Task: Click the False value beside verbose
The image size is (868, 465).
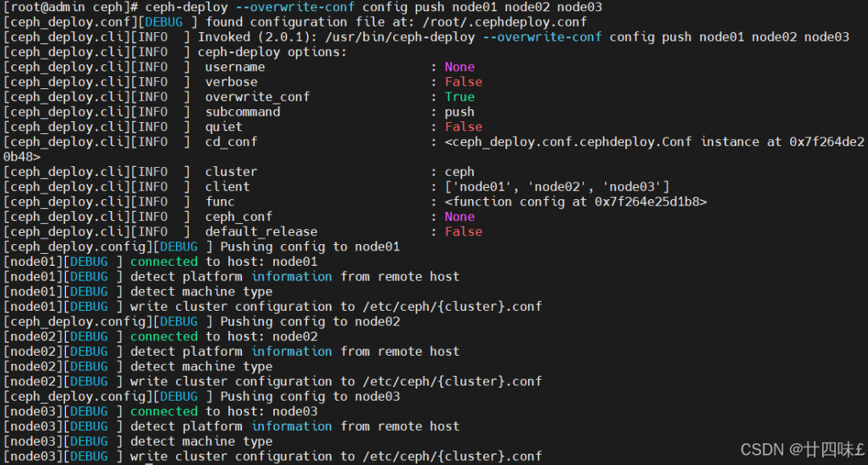Action: point(464,82)
